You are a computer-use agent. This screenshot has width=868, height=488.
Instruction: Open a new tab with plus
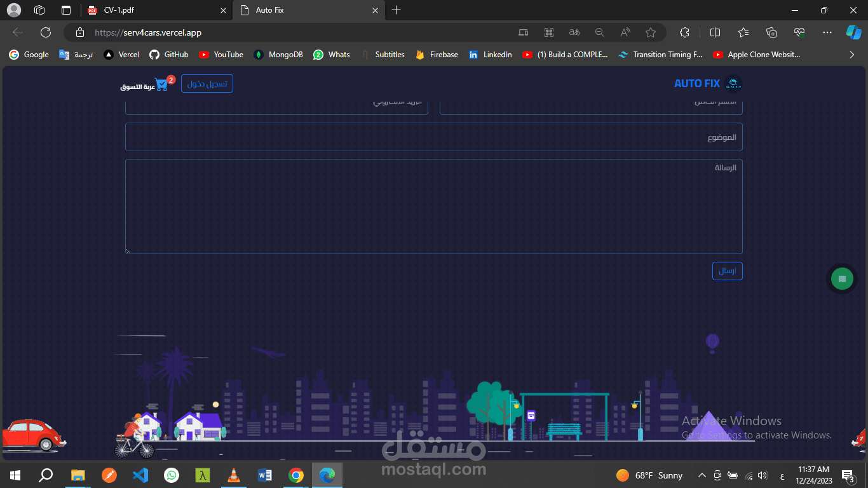397,10
